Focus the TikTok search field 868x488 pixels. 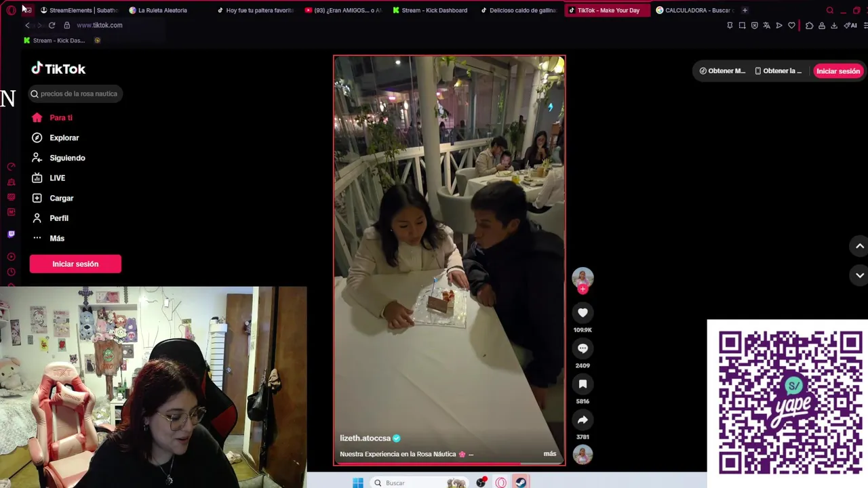(75, 94)
